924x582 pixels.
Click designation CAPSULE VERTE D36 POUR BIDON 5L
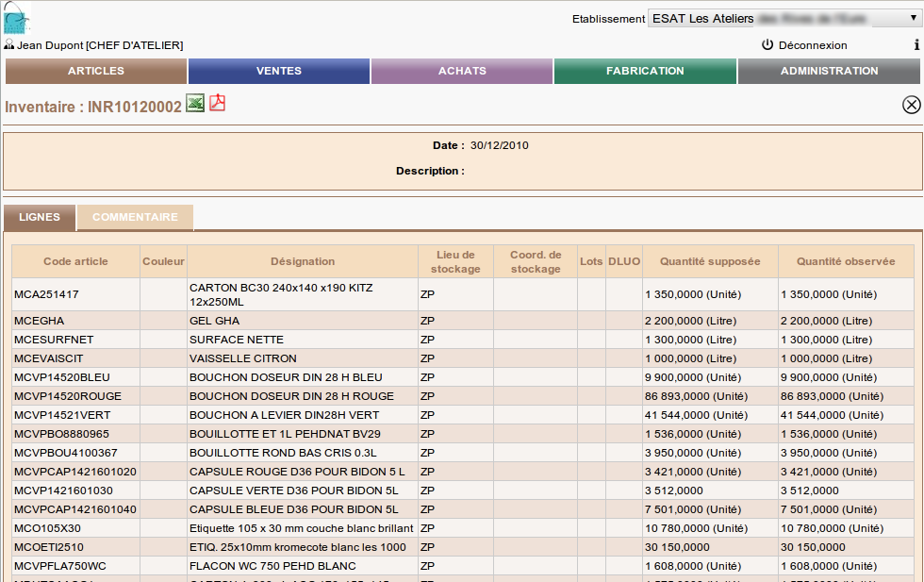pyautogui.click(x=293, y=491)
